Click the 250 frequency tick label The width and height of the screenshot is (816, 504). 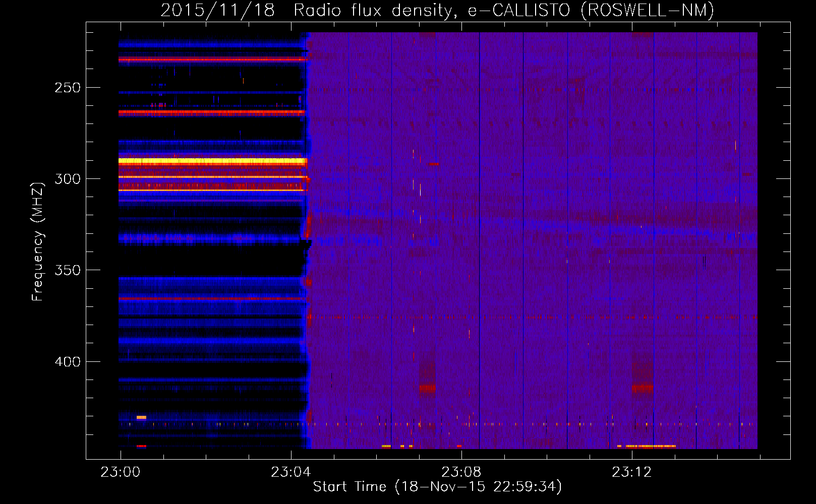click(68, 88)
